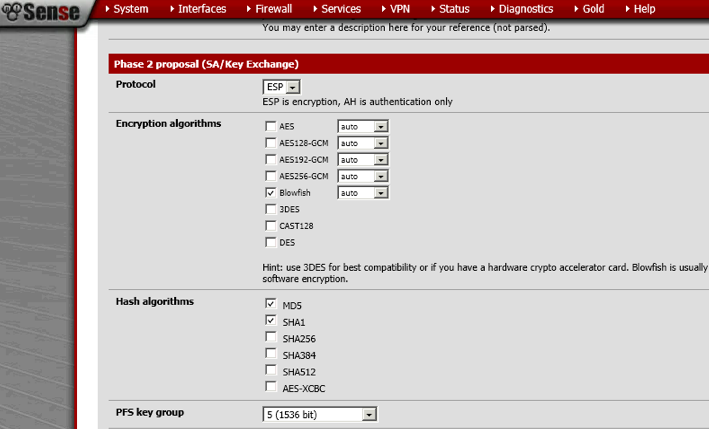Open the Firewall menu
The image size is (709, 429).
coord(269,9)
